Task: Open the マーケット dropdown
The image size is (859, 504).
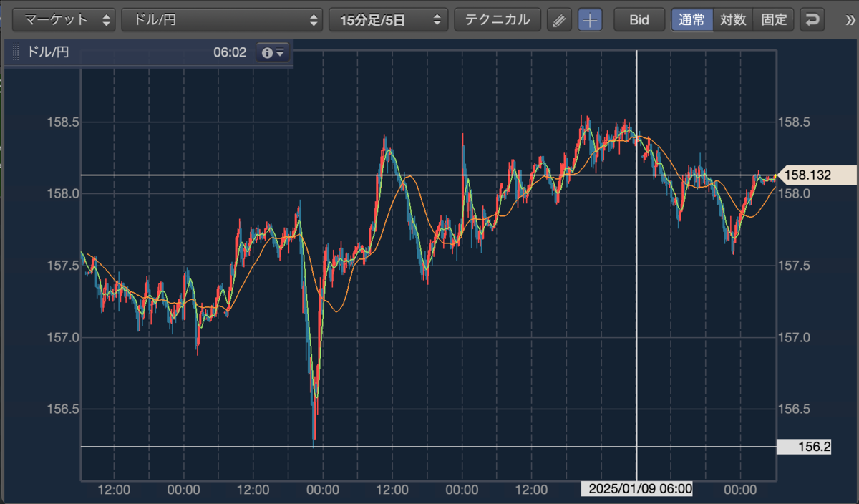Action: point(64,19)
